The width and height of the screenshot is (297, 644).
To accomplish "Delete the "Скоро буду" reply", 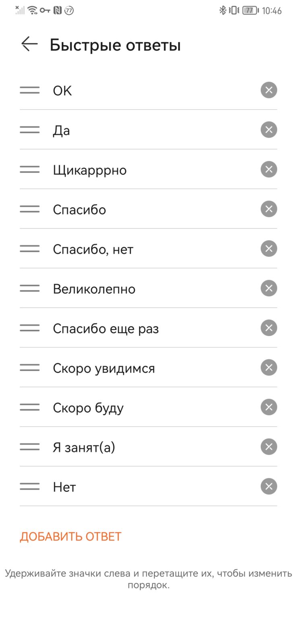I will tap(269, 407).
